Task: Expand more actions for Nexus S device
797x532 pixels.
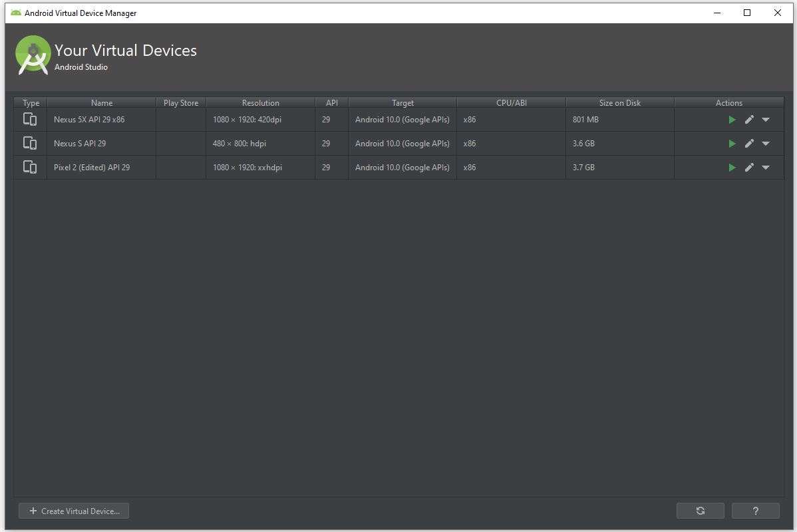Action: pos(766,144)
